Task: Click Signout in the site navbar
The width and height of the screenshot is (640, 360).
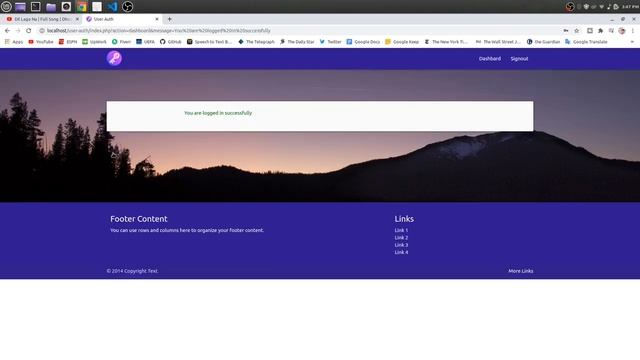Action: [x=519, y=59]
